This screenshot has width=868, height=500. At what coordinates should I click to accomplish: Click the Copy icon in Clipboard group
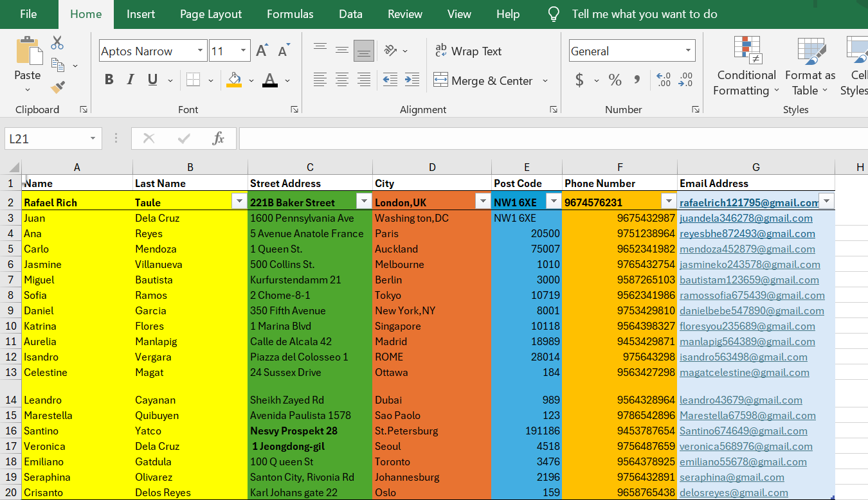point(57,65)
